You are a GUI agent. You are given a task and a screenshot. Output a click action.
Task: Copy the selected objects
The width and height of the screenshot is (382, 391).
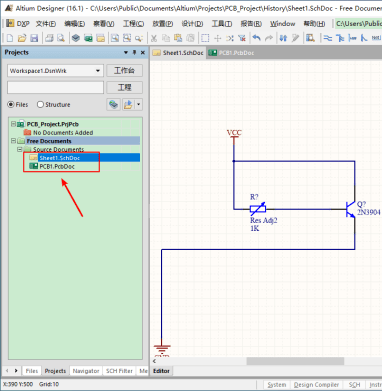click(166, 38)
